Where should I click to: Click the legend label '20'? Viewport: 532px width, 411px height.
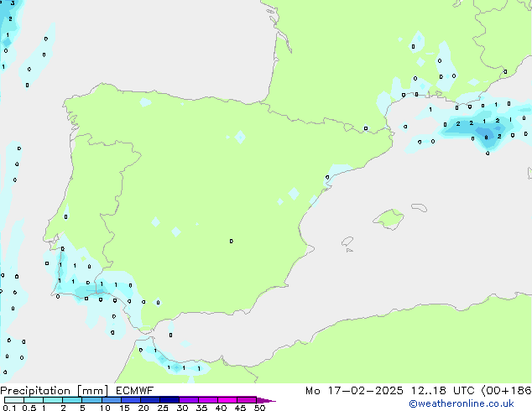pos(143,408)
